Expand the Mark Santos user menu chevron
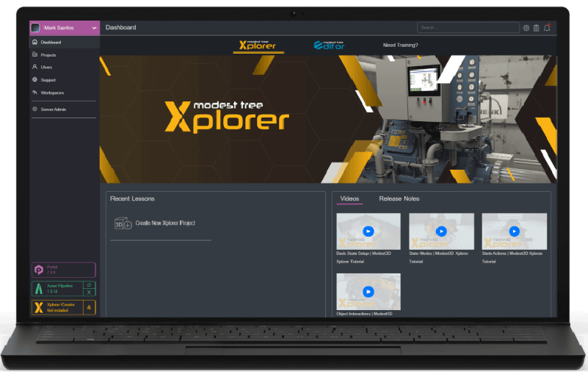588x377 pixels. (94, 28)
